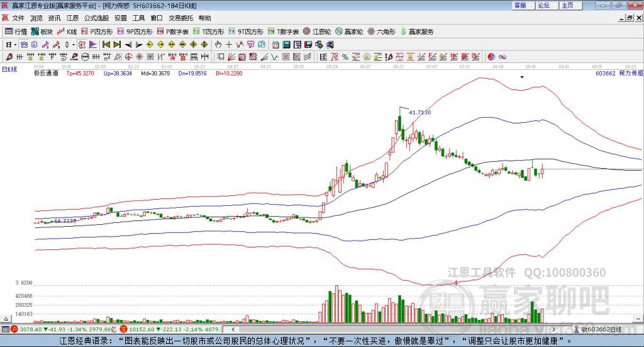Click the horizontal scrollbar left arrow

pyautogui.click(x=233, y=329)
